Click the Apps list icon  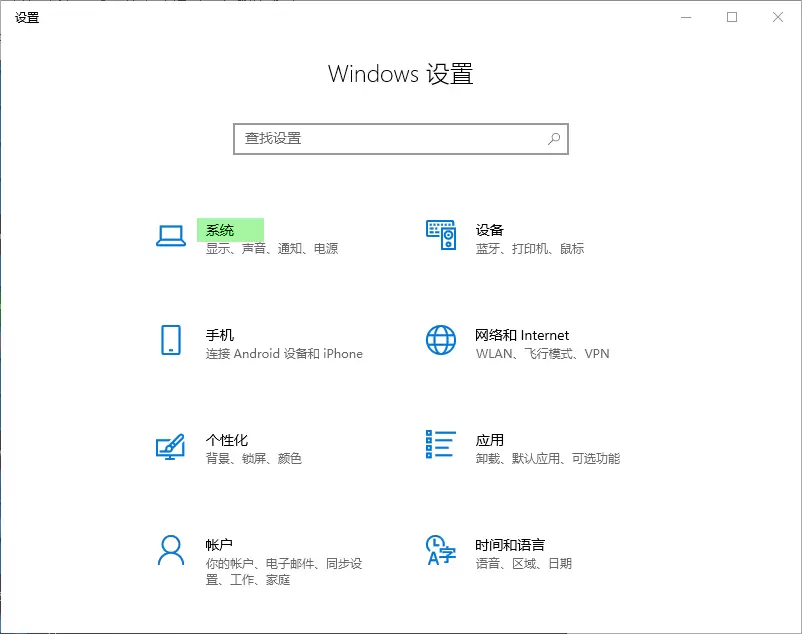(x=441, y=445)
